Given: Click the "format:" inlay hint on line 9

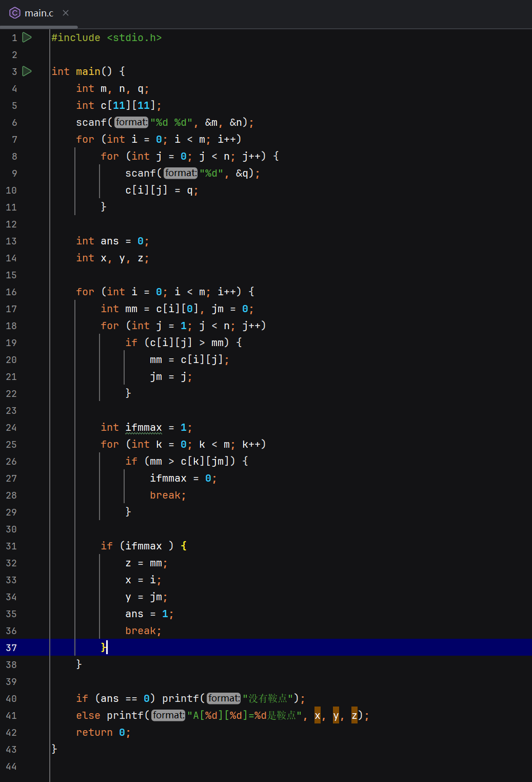Looking at the screenshot, I should coord(181,173).
